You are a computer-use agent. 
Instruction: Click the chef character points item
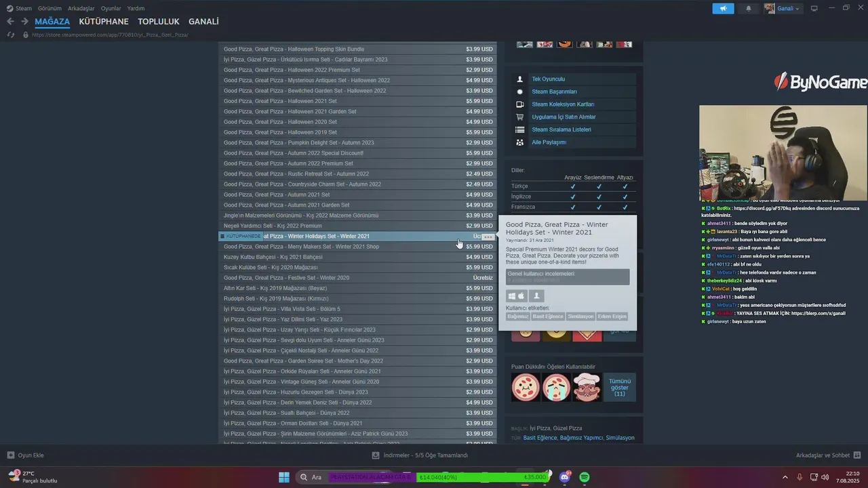tap(587, 387)
